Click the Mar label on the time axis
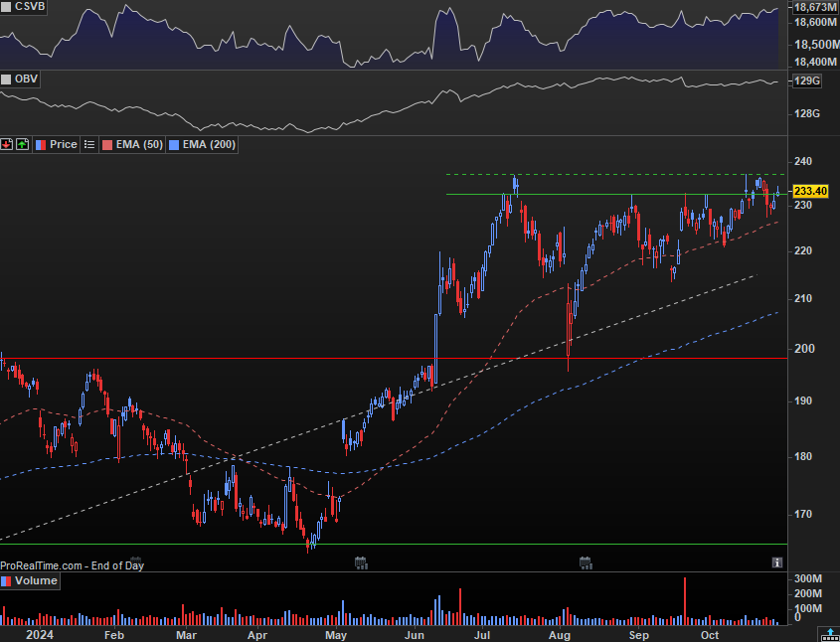The image size is (840, 642). (x=185, y=635)
